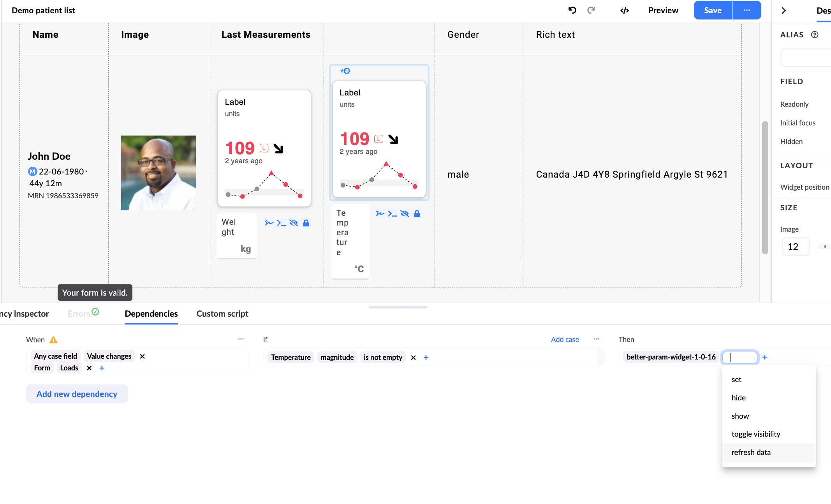Switch to the Dependencies tab
Screen dimensions: 831x504
pyautogui.click(x=151, y=314)
